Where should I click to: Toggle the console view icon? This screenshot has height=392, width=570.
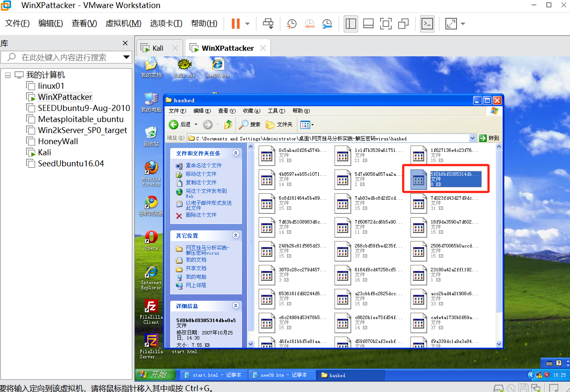[x=427, y=24]
